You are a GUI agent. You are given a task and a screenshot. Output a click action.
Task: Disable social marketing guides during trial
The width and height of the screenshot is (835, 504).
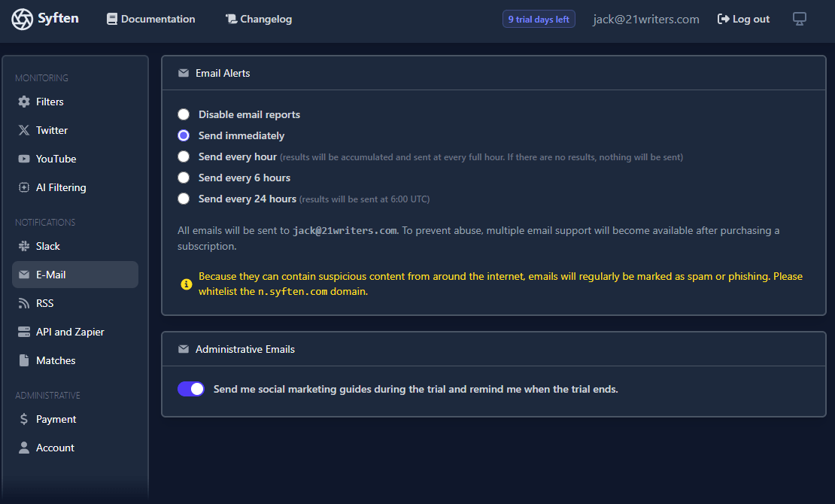click(x=191, y=389)
